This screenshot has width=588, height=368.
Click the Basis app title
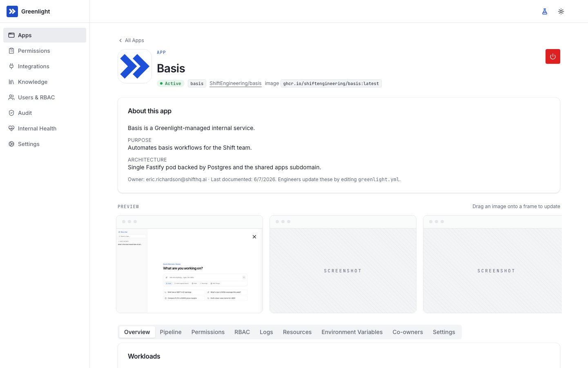171,68
